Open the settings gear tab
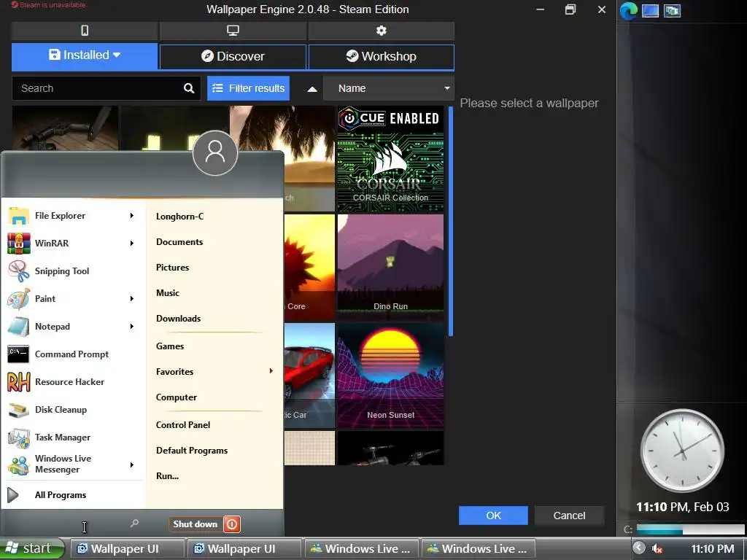747x560 pixels. point(381,31)
